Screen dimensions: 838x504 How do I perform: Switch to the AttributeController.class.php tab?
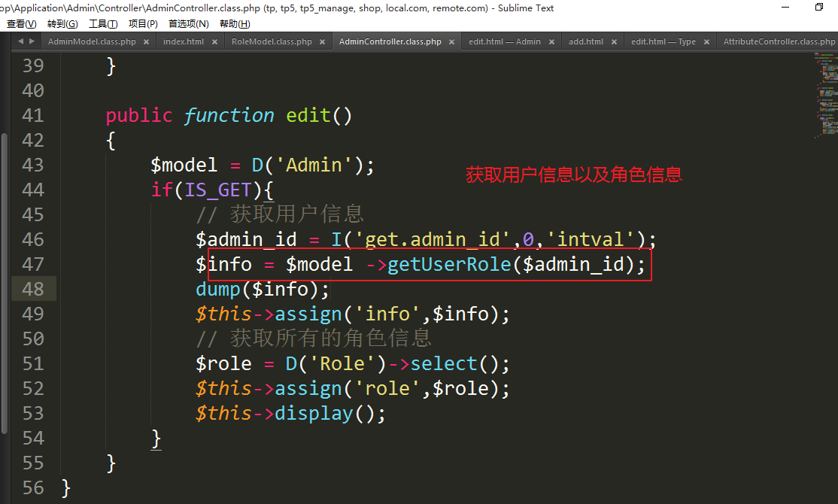click(779, 42)
